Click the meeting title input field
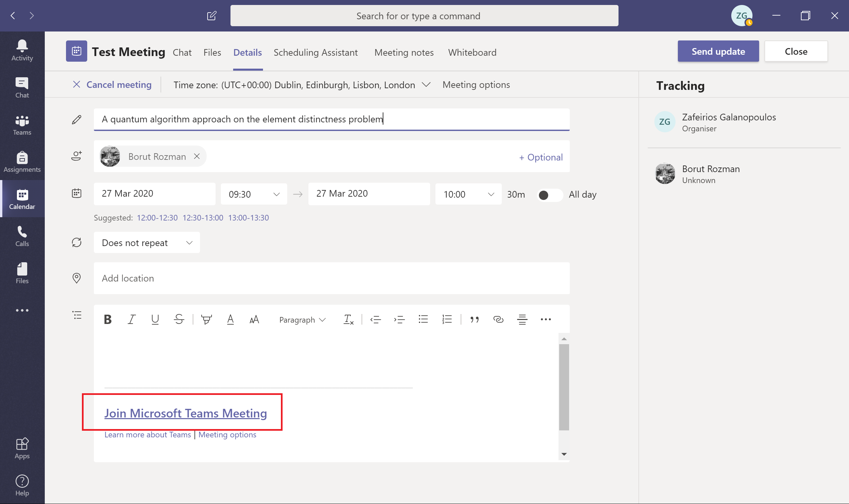This screenshot has height=504, width=849. (332, 119)
